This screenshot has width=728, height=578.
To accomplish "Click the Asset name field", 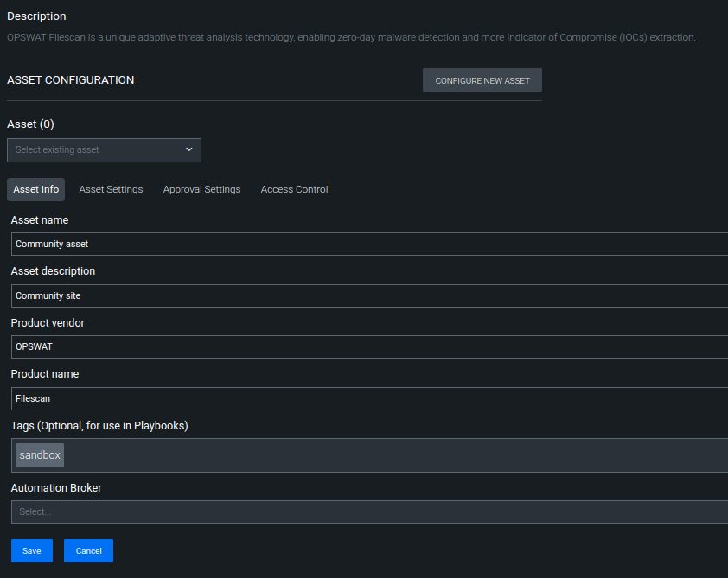I will point(369,244).
